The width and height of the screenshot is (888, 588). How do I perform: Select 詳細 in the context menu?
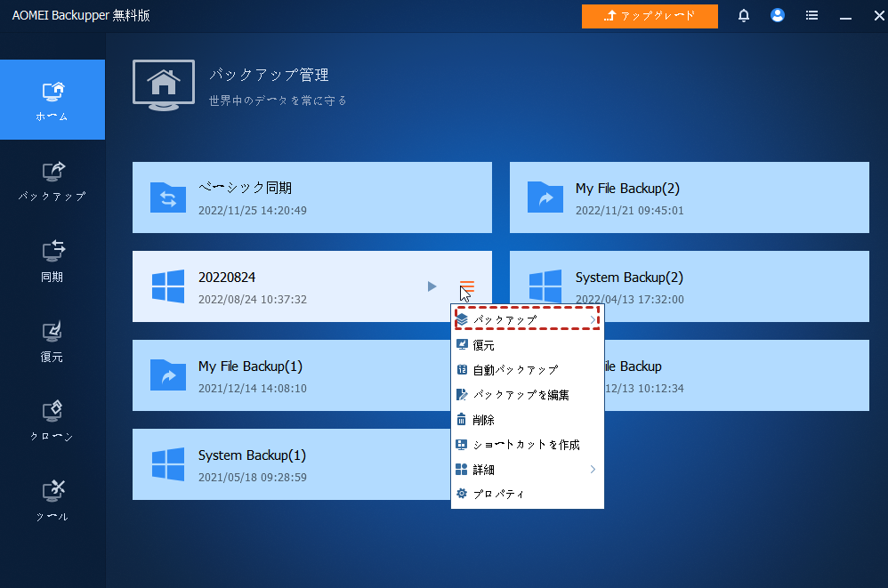coord(528,469)
